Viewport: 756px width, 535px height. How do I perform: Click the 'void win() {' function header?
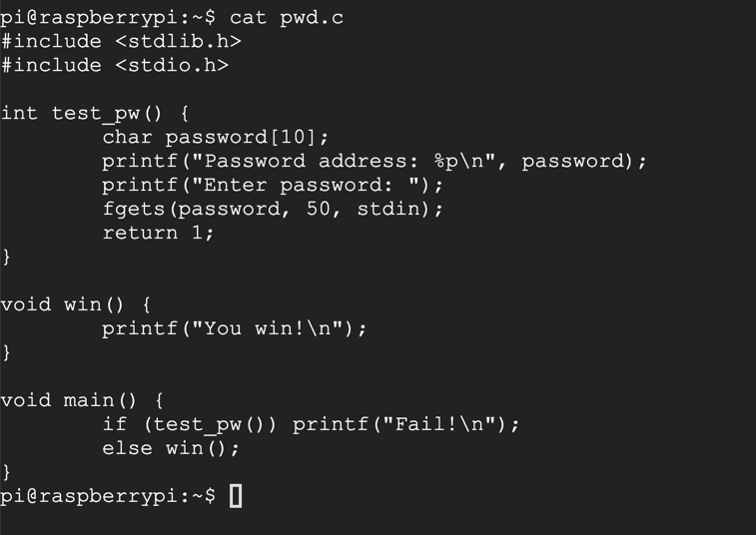click(x=76, y=304)
